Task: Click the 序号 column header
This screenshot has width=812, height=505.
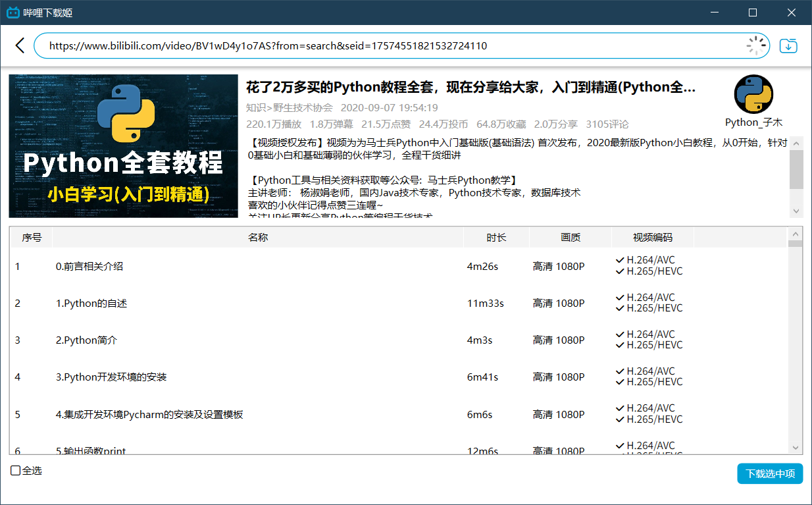Action: [32, 238]
